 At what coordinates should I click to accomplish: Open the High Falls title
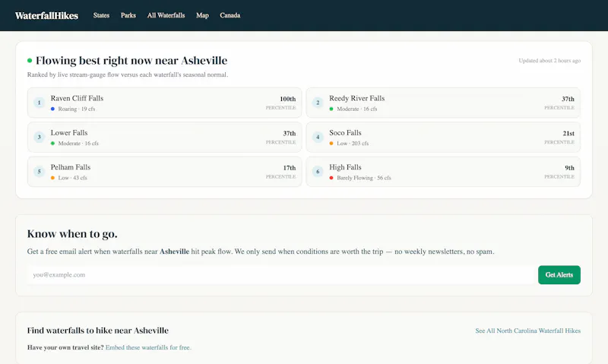(x=345, y=167)
